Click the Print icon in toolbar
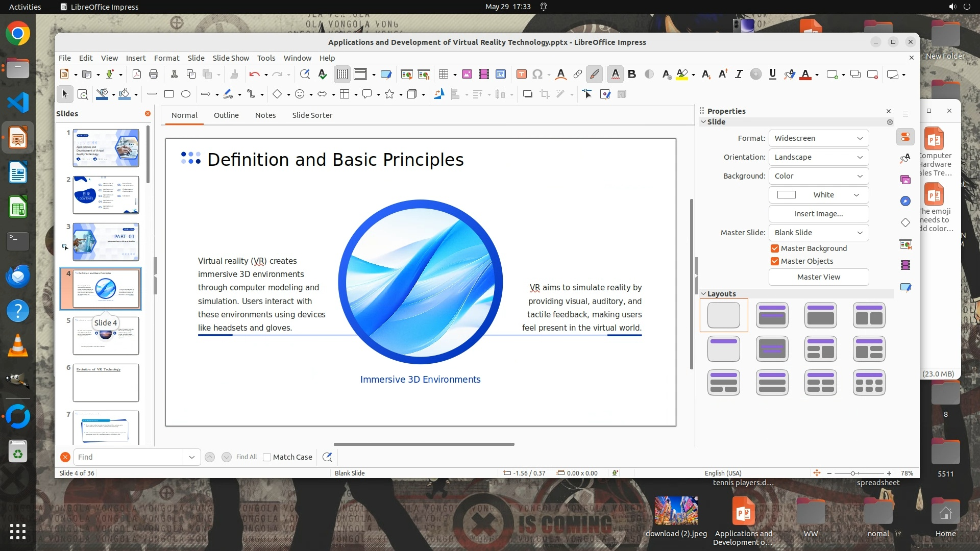980x551 pixels. pyautogui.click(x=154, y=74)
